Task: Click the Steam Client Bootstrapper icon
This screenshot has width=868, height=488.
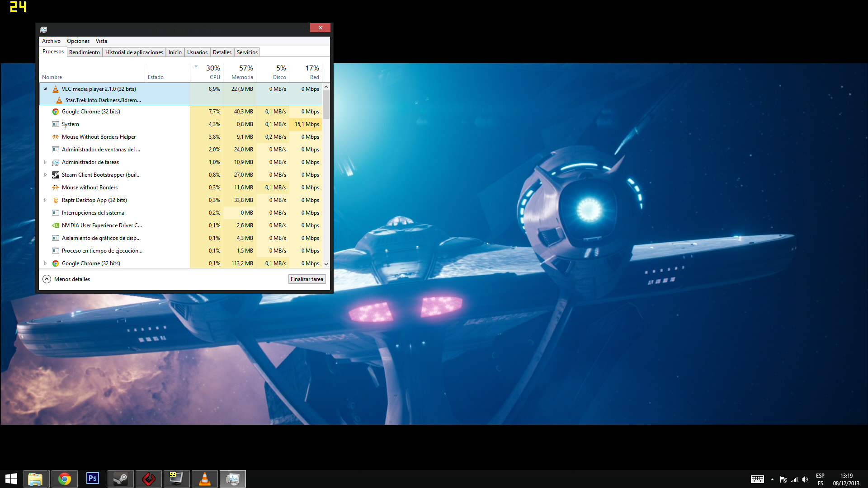Action: pos(56,175)
